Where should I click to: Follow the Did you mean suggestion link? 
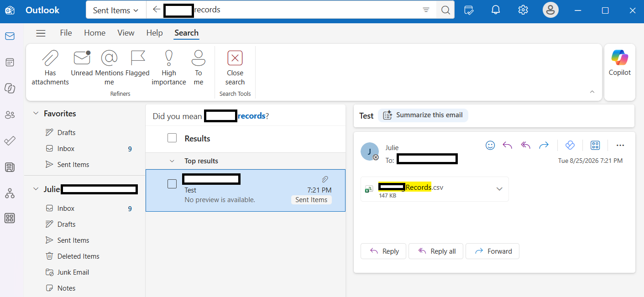pyautogui.click(x=235, y=116)
